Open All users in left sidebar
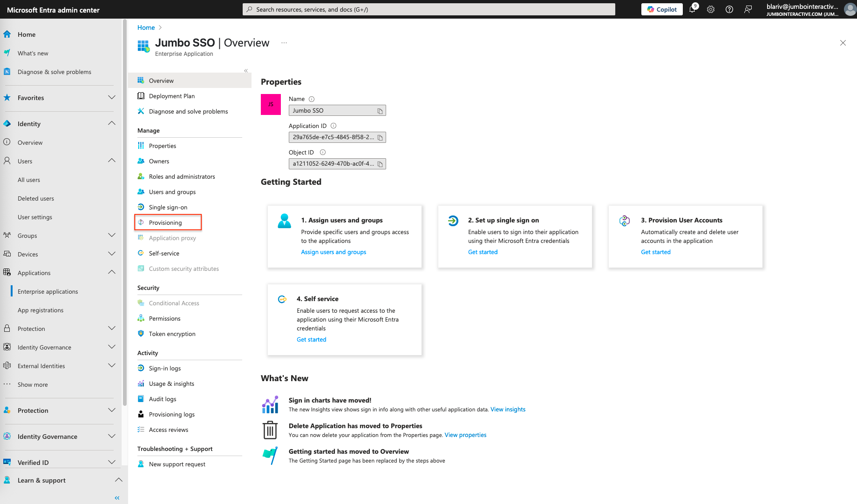This screenshot has height=504, width=857. pos(29,180)
